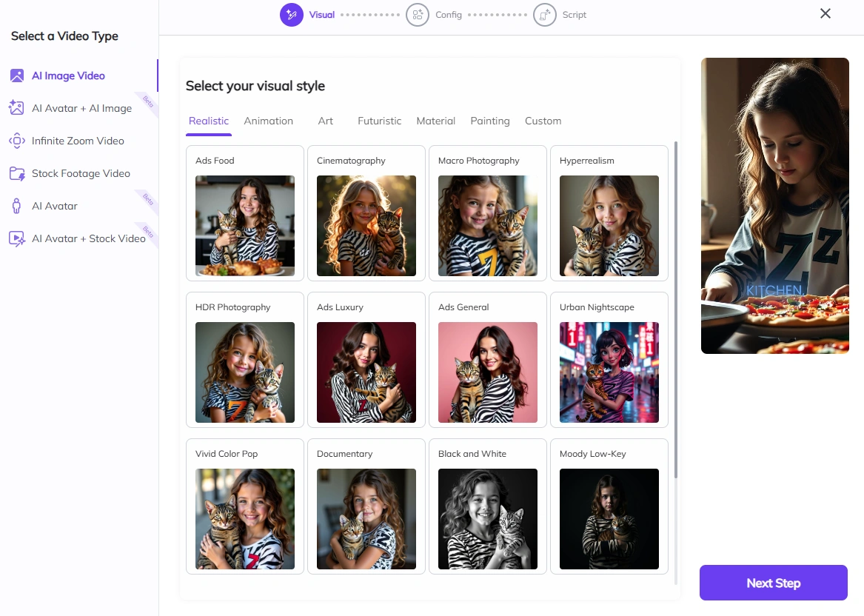Click the Config step label

coord(449,15)
